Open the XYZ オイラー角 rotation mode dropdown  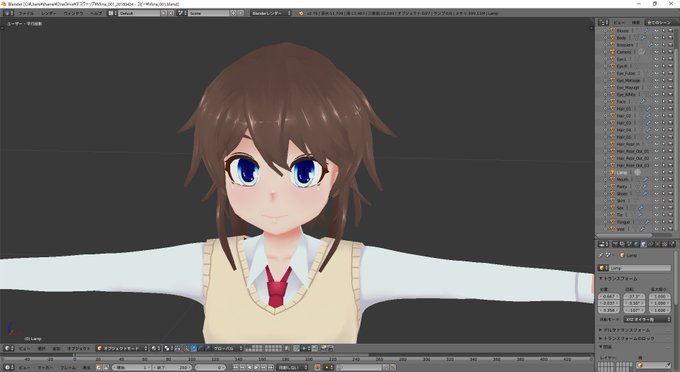(648, 319)
